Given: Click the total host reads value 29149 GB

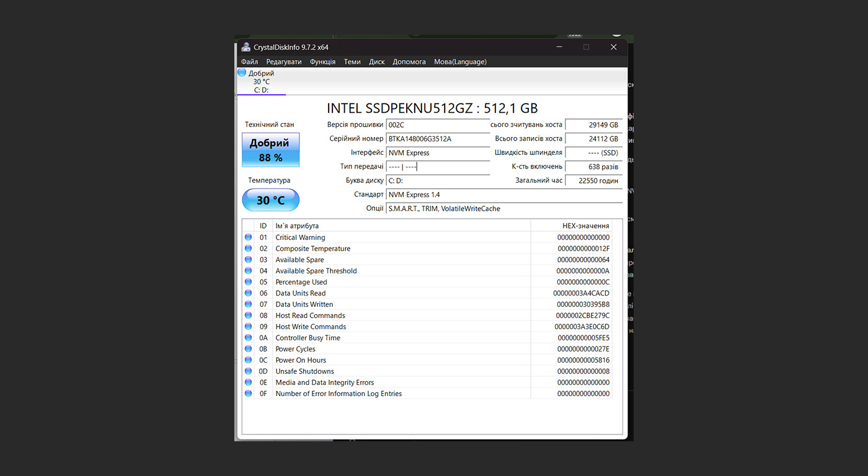Looking at the screenshot, I should 594,125.
